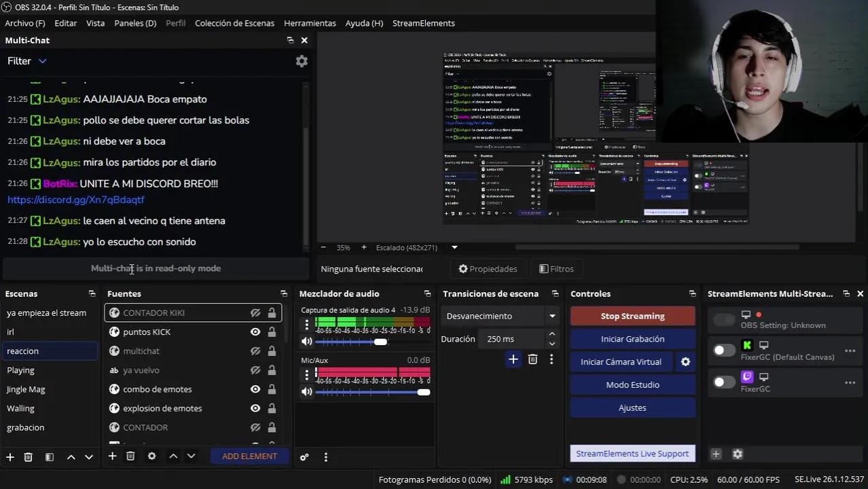The width and height of the screenshot is (868, 489).
Task: Open options for Kick FixerGC Default Canvas
Action: pos(850,351)
